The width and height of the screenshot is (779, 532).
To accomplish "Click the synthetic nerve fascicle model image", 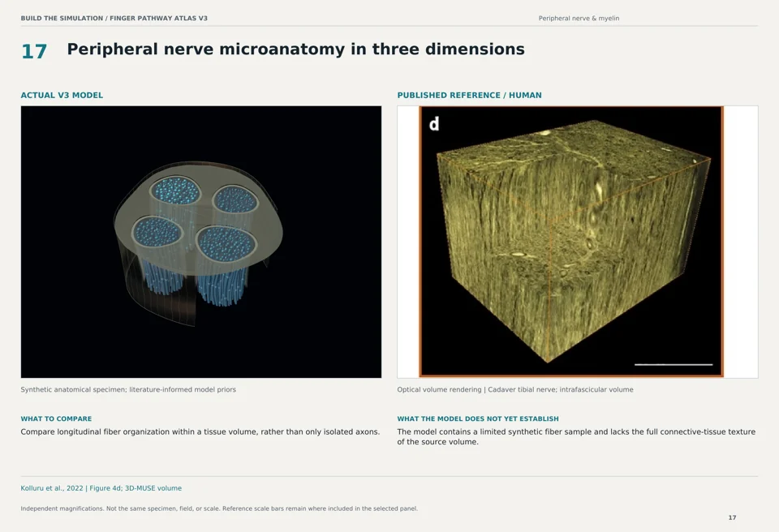I will click(x=201, y=242).
